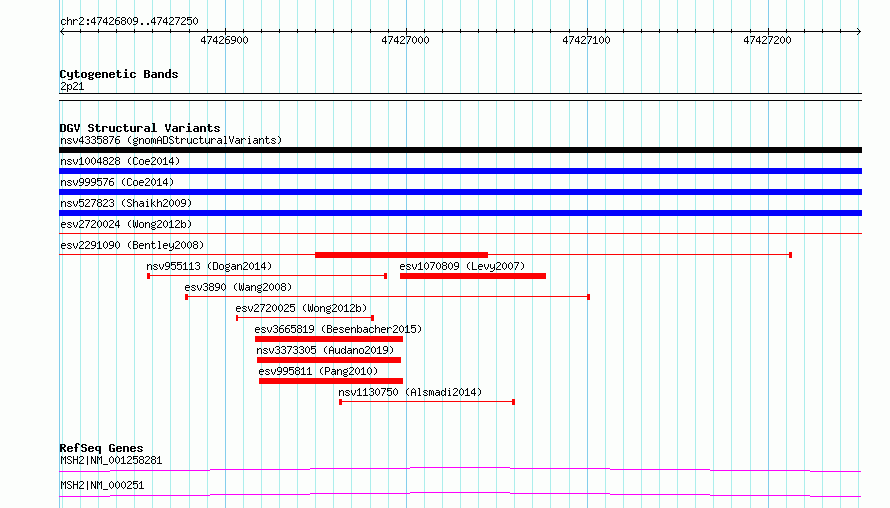Click the red line under esv3890
Image resolution: width=890 pixels, height=508 pixels.
pos(388,297)
